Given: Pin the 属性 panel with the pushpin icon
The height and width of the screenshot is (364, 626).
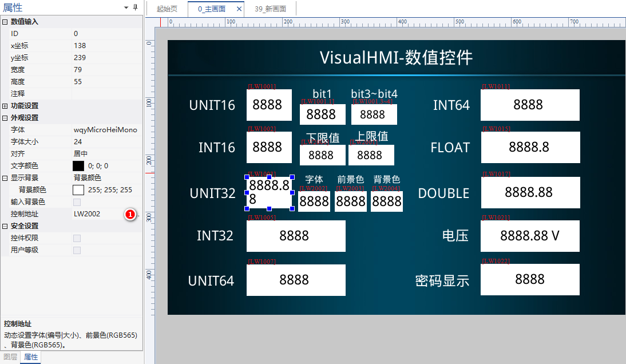Looking at the screenshot, I should (x=135, y=7).
